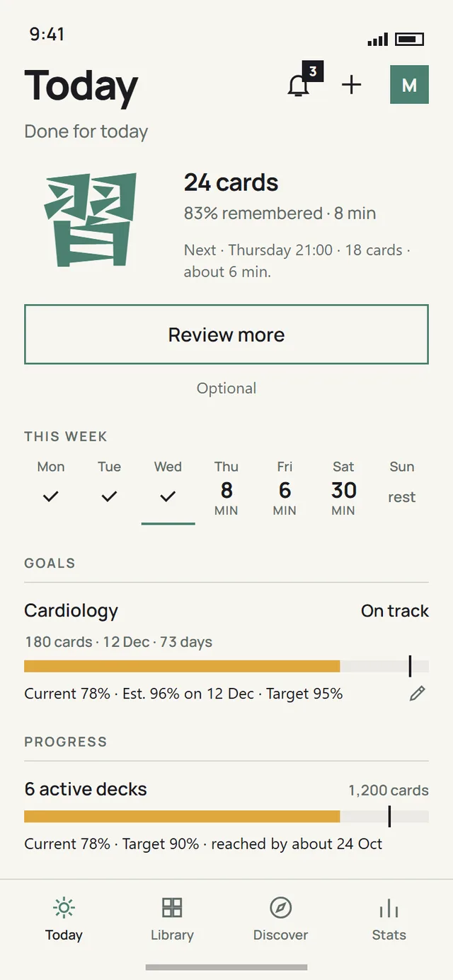Screen dimensions: 453x980
Task: Select the Monday checkmark day
Action: [51, 488]
